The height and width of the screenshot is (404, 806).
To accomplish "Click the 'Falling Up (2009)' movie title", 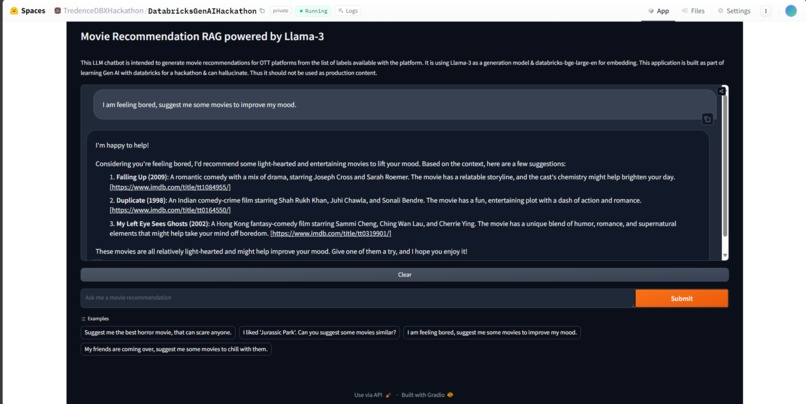I will tap(142, 177).
